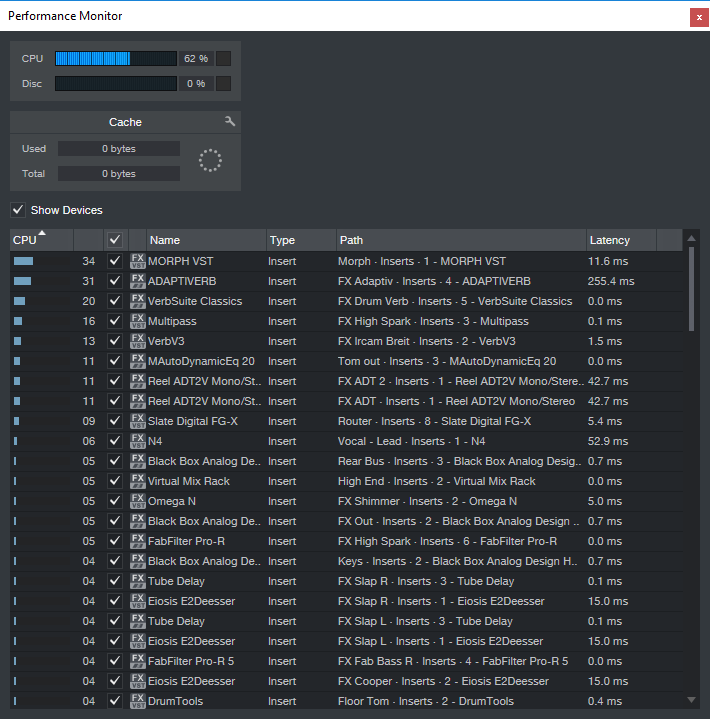This screenshot has height=719, width=710.
Task: Click the CPU usage meter bar
Action: click(x=116, y=59)
